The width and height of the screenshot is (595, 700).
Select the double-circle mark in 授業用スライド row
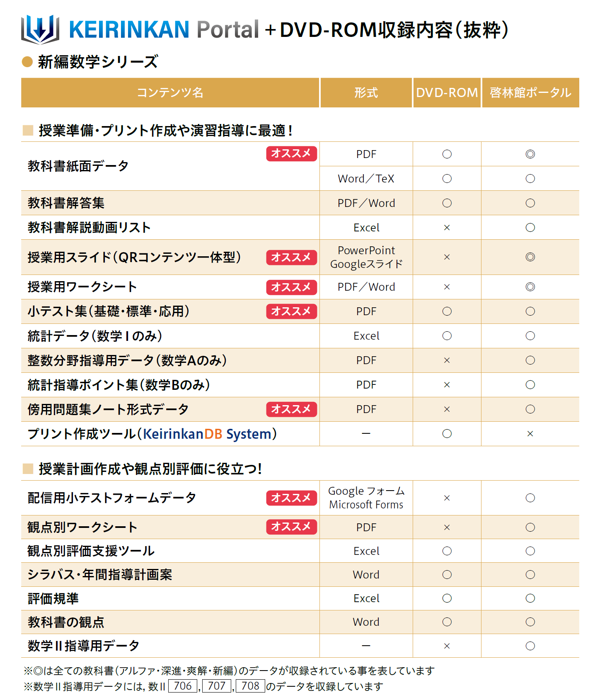530,257
